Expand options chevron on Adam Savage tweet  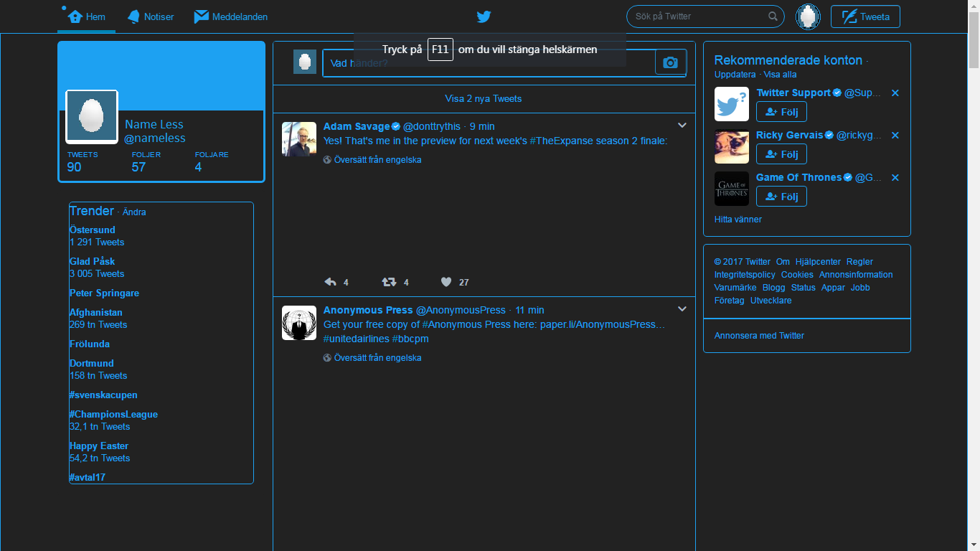point(682,126)
